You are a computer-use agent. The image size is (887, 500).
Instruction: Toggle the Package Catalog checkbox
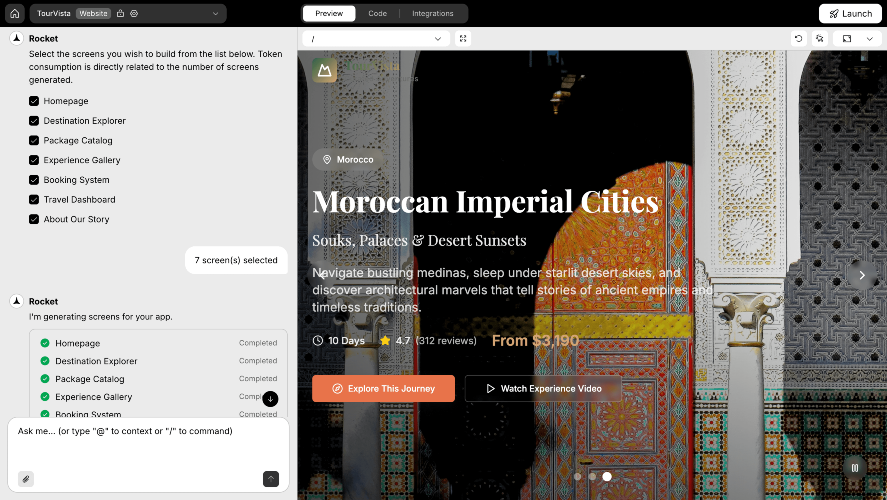pos(34,140)
